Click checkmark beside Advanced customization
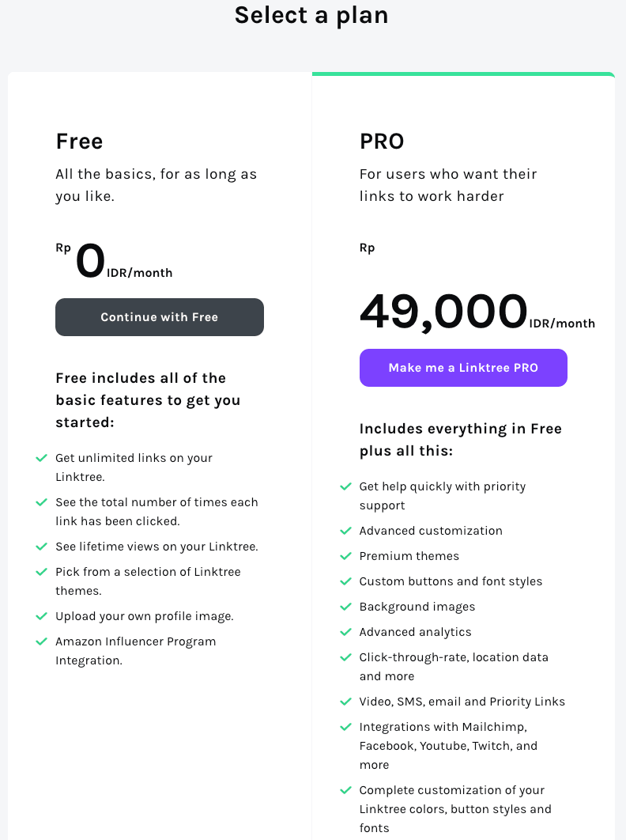 pyautogui.click(x=345, y=531)
